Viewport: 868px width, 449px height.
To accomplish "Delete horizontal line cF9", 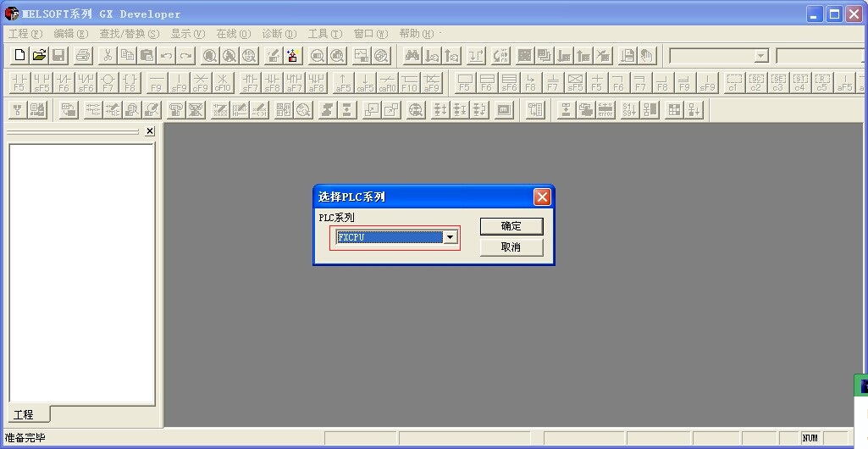I will coord(201,82).
